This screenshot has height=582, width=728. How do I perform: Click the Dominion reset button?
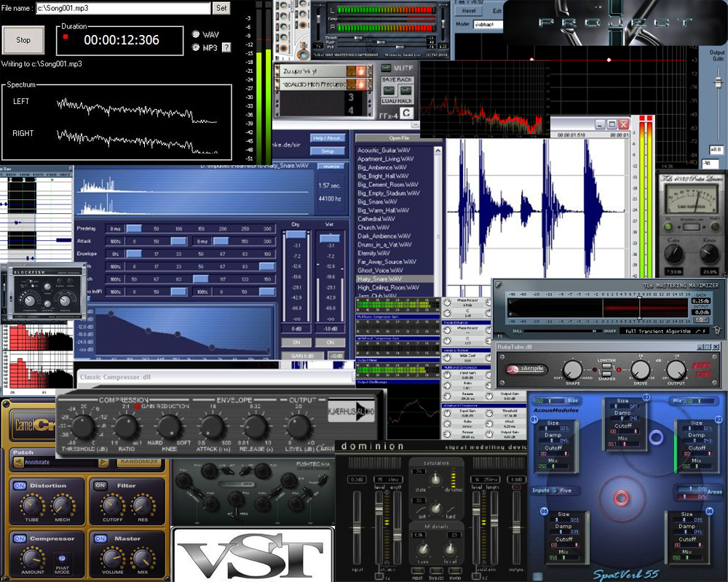tap(417, 571)
